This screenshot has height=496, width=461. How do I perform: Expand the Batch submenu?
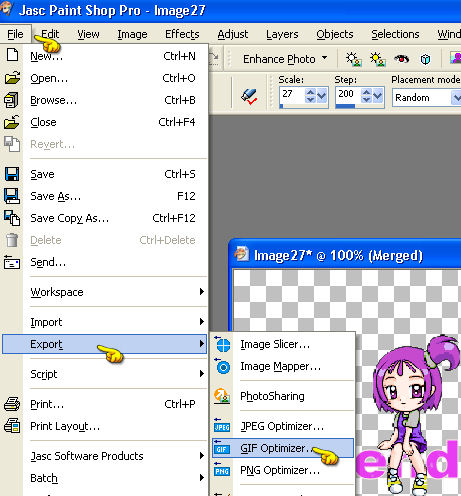point(202,478)
